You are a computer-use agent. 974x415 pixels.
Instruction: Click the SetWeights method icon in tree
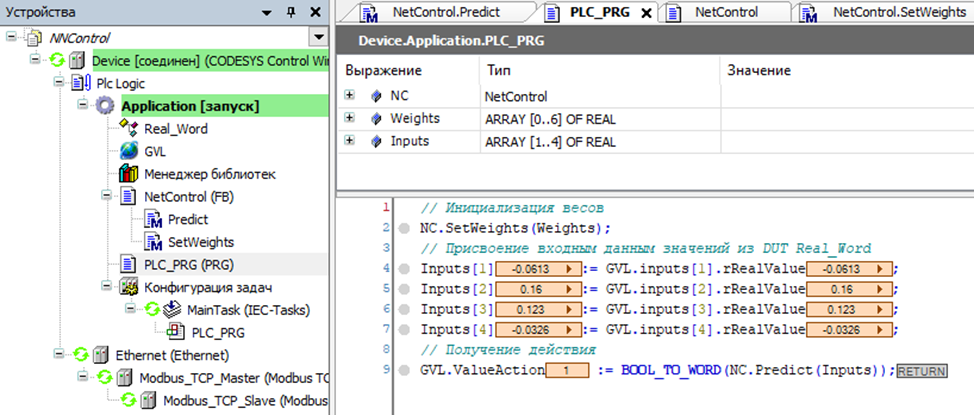(x=153, y=241)
